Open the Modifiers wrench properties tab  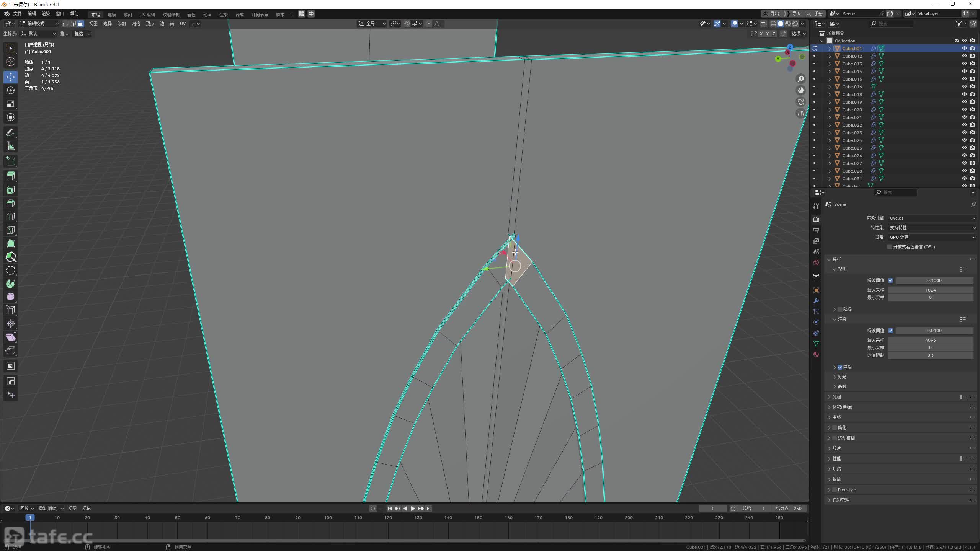pyautogui.click(x=816, y=301)
